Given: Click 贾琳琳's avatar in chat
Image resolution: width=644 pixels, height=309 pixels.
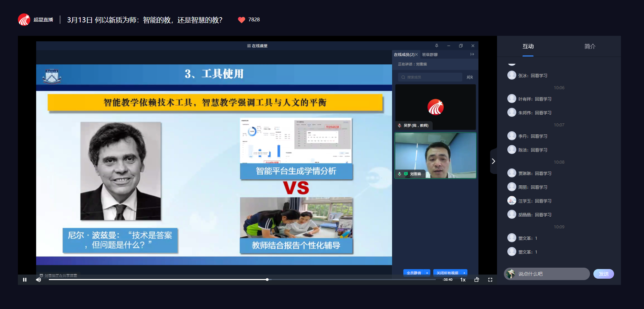Looking at the screenshot, I should (x=512, y=173).
